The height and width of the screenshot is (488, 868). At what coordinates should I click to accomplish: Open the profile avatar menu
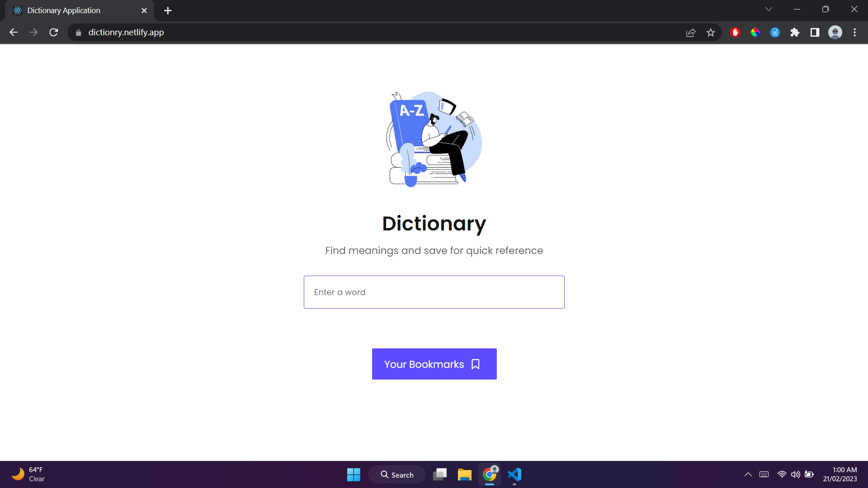click(835, 33)
